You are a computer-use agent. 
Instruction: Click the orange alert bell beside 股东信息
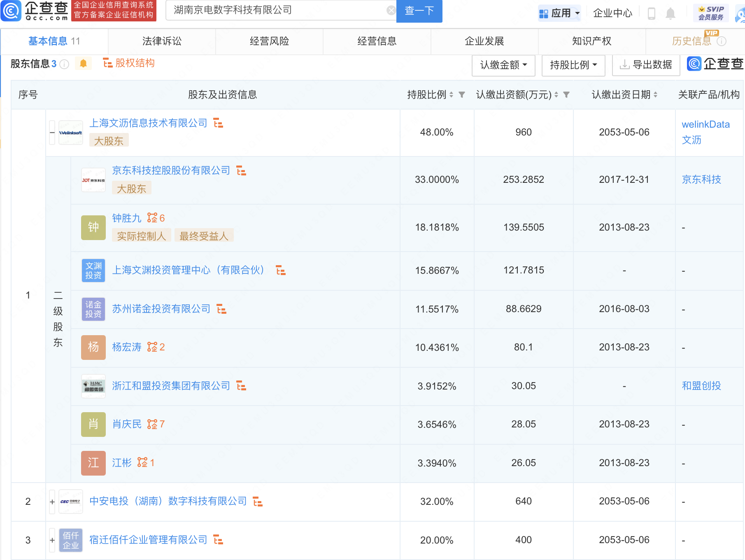coord(83,63)
